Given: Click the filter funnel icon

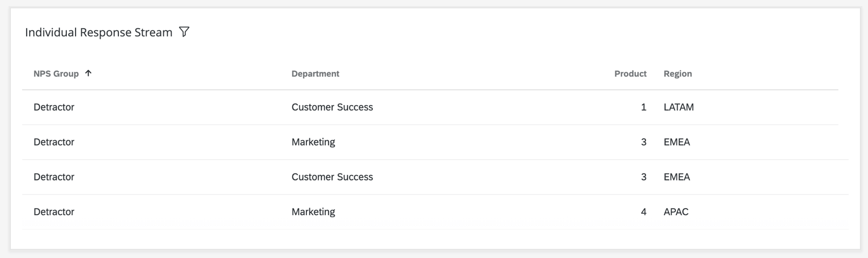Looking at the screenshot, I should click(184, 32).
